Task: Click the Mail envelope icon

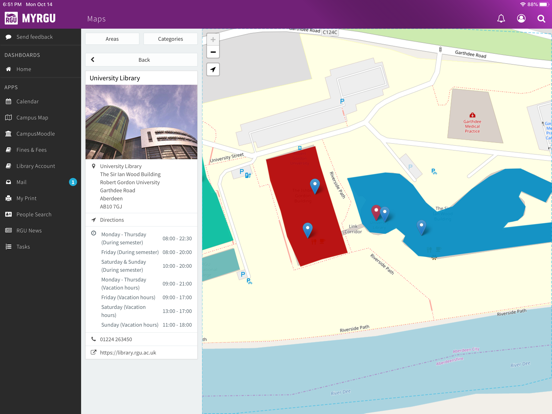Action: 8,182
